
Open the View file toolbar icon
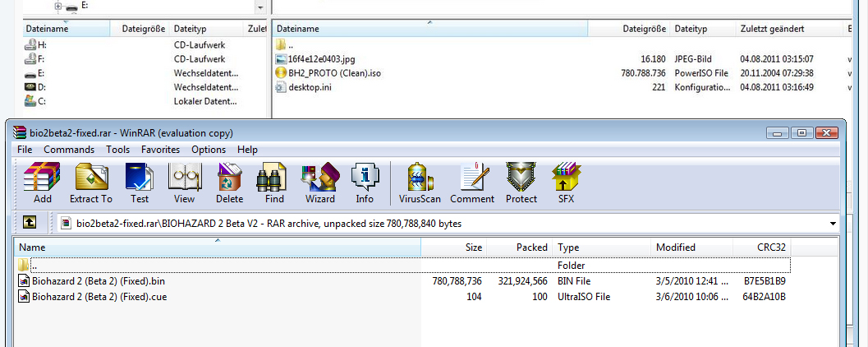click(185, 182)
